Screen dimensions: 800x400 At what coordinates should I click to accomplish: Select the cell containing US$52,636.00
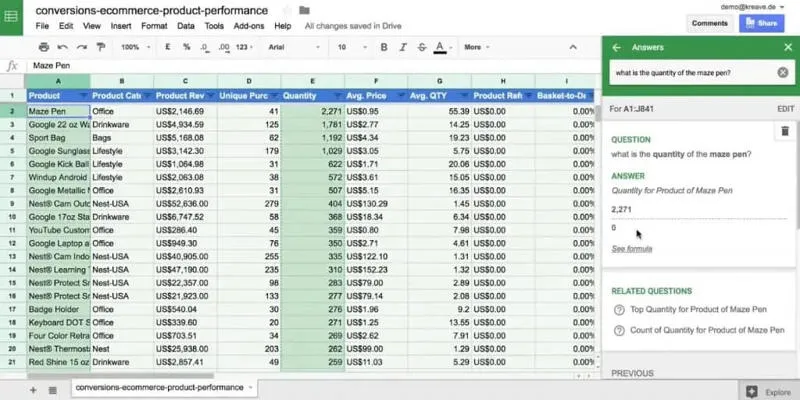pyautogui.click(x=185, y=204)
